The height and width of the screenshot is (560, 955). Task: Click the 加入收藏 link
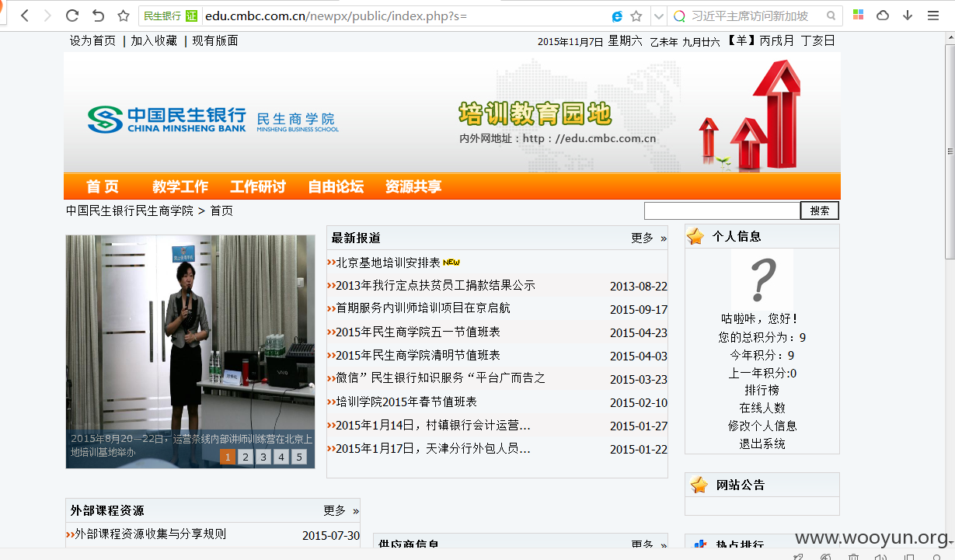click(x=154, y=40)
